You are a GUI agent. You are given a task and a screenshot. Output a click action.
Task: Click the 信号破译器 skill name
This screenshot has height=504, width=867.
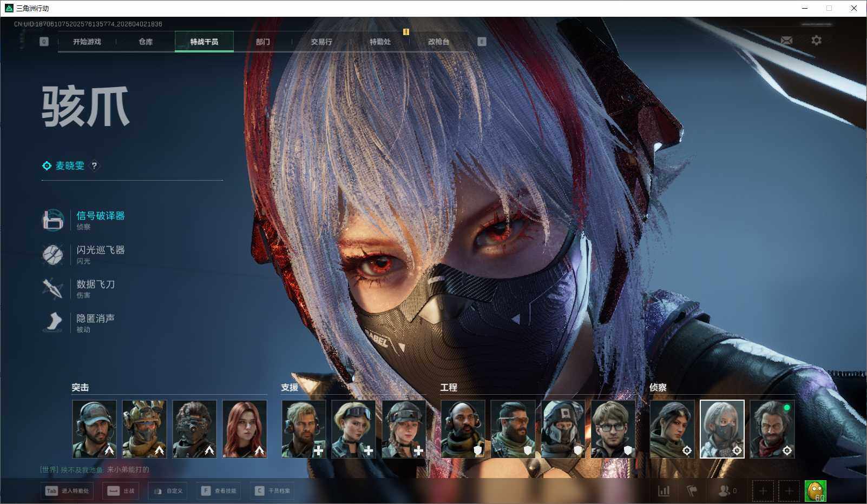(101, 216)
